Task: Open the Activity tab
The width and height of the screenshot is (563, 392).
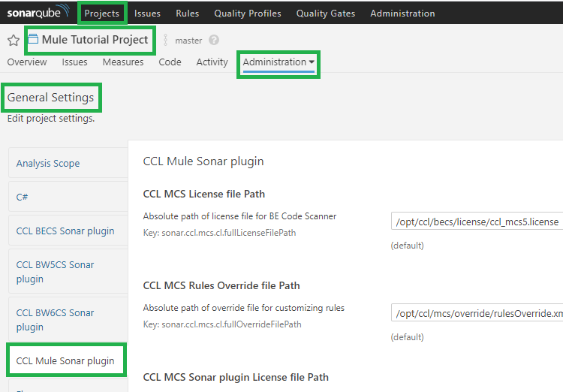Action: 212,62
